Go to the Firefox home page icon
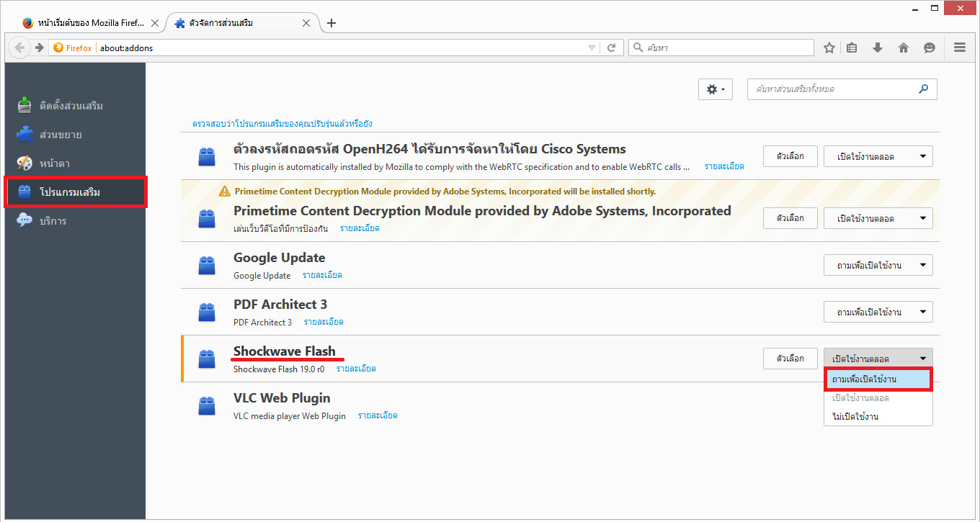This screenshot has height=522, width=980. [904, 48]
